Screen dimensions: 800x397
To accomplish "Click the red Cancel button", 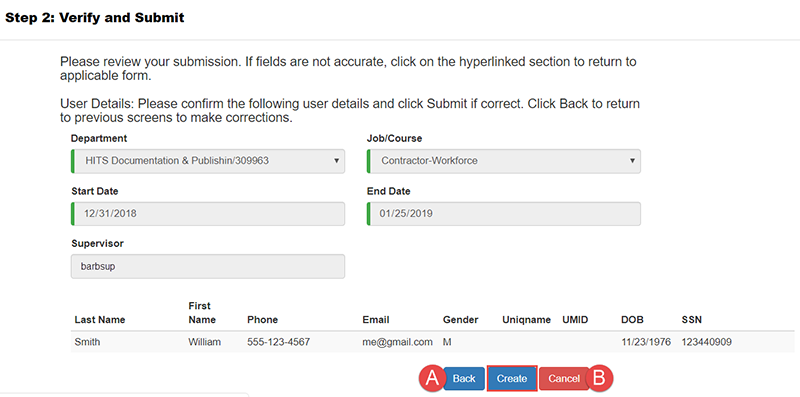I will [x=564, y=378].
